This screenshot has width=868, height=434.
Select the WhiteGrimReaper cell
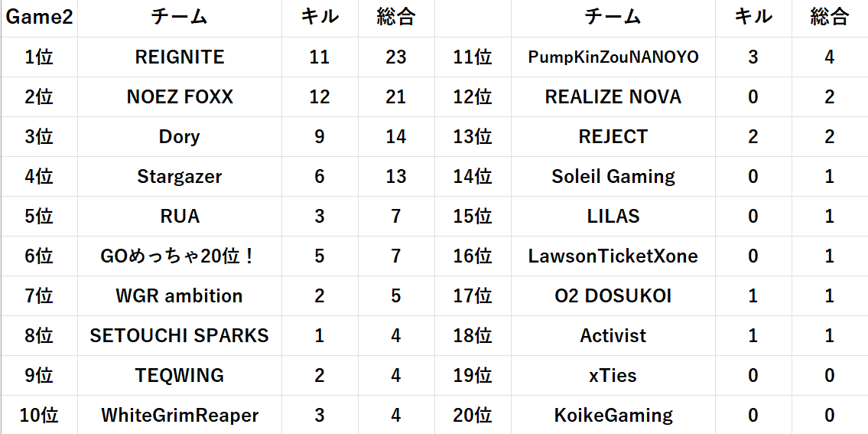pos(180,416)
